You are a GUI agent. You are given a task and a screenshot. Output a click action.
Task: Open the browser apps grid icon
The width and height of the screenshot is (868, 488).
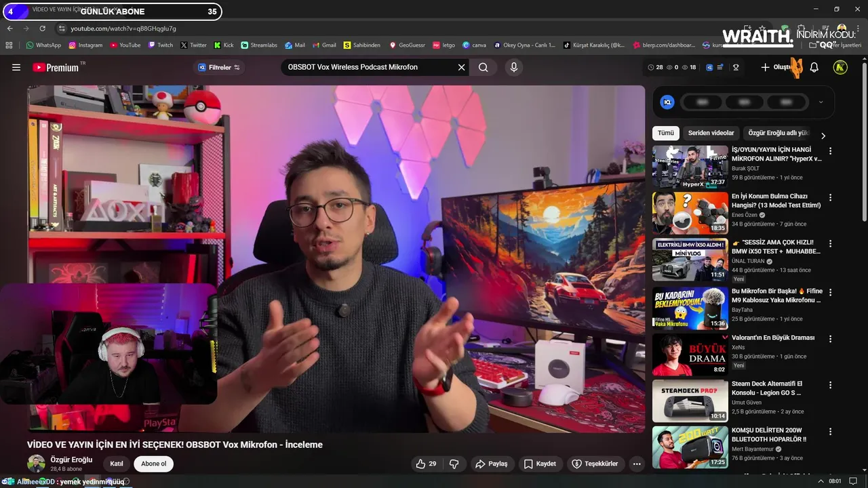pyautogui.click(x=9, y=45)
